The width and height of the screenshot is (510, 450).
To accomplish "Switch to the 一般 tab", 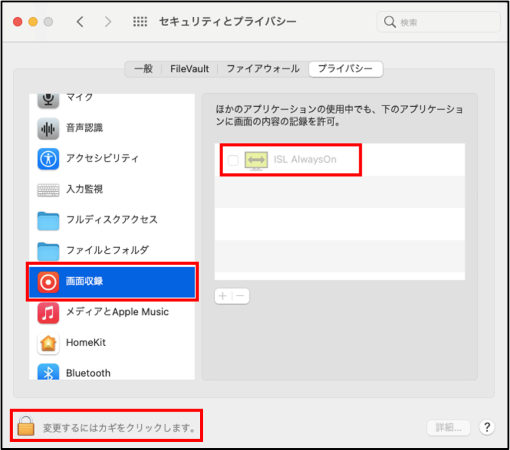I will click(144, 69).
